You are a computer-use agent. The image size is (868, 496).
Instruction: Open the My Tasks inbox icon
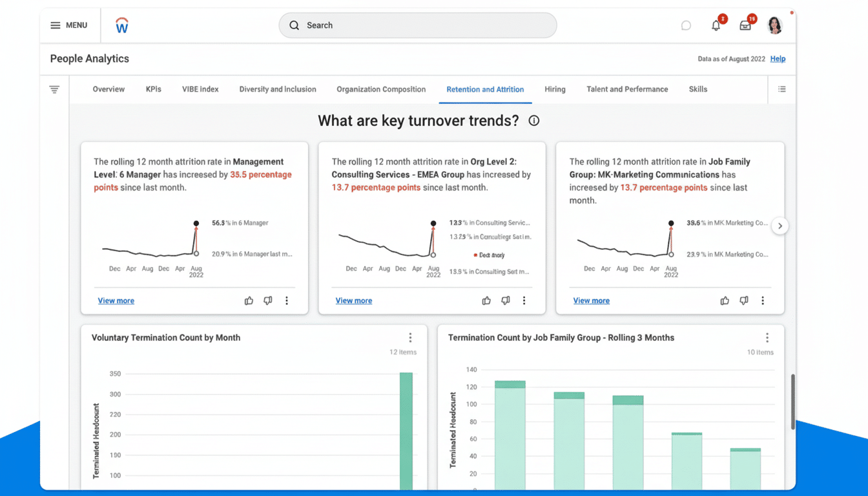(x=745, y=25)
